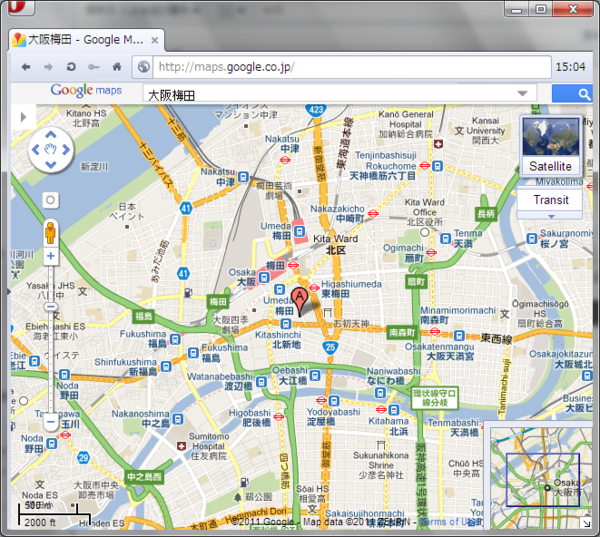Switch to Satellite view thumbnail

[x=550, y=145]
